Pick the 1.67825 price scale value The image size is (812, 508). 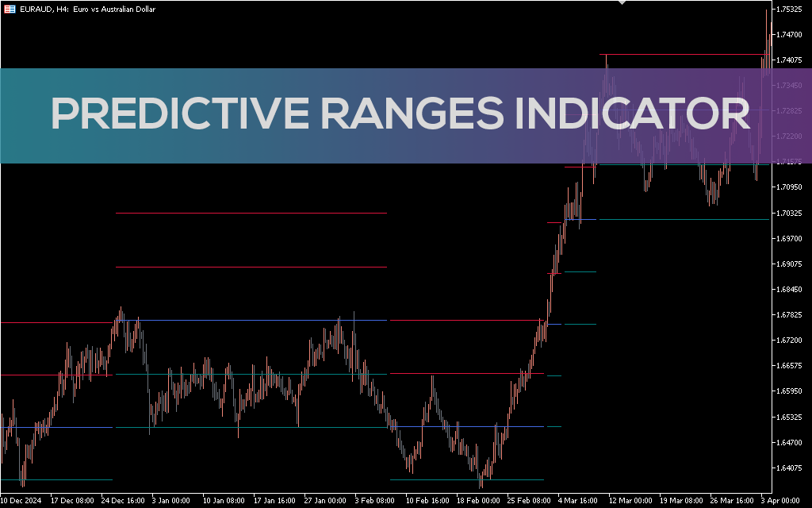point(790,315)
